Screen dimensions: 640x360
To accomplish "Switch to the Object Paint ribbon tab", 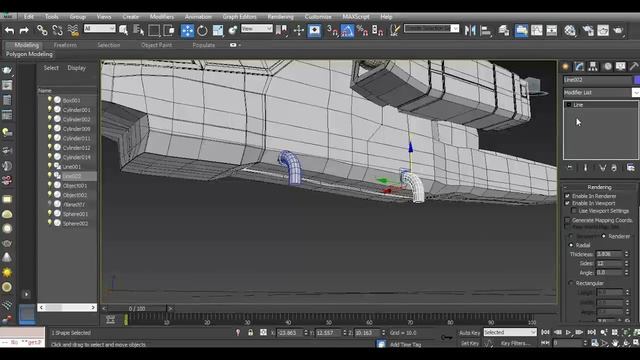I will (x=156, y=45).
